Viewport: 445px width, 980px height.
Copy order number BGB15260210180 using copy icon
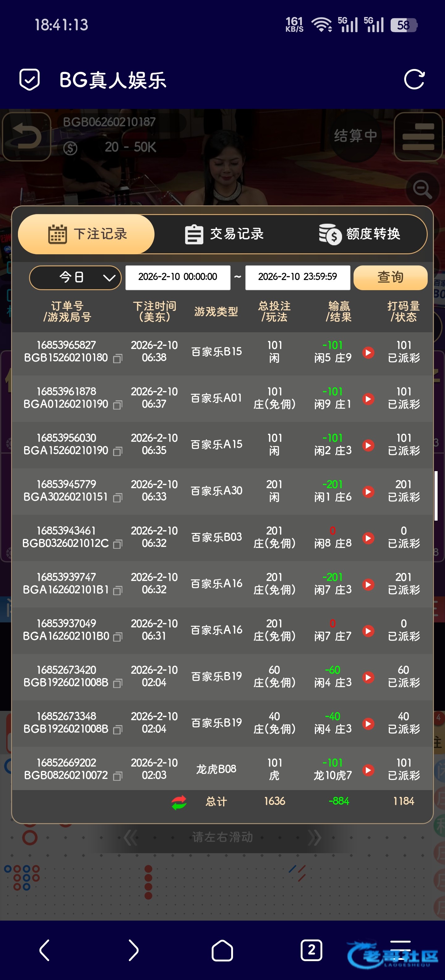click(x=118, y=358)
